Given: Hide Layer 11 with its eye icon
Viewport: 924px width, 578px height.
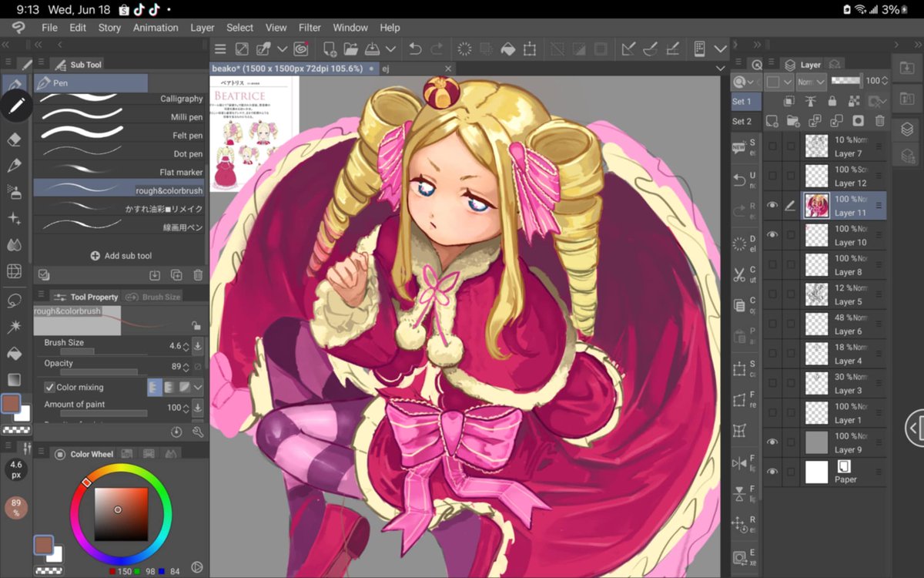Looking at the screenshot, I should (x=772, y=206).
